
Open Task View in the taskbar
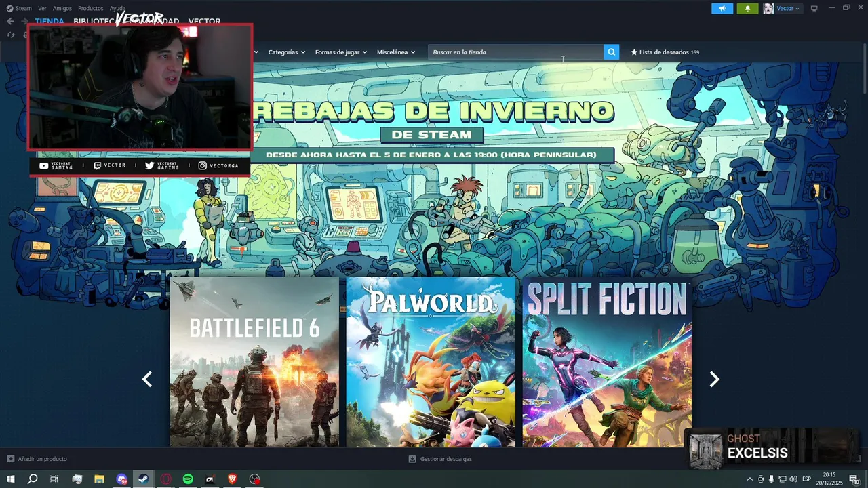pyautogui.click(x=54, y=479)
